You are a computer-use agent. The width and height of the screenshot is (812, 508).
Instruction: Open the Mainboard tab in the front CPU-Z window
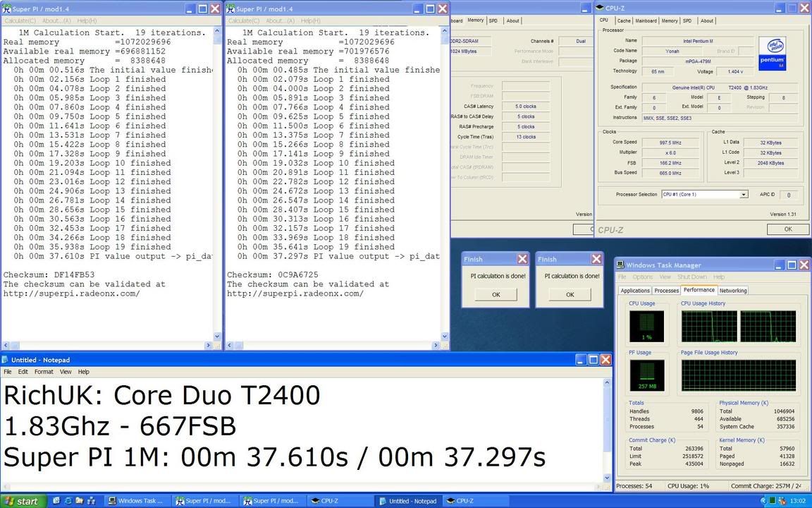646,20
